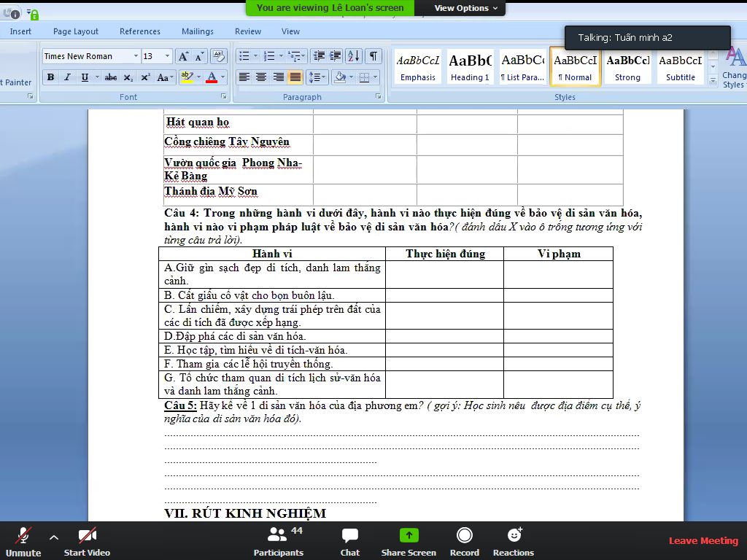Start recording the meeting
This screenshot has height=560, width=747.
(x=465, y=542)
